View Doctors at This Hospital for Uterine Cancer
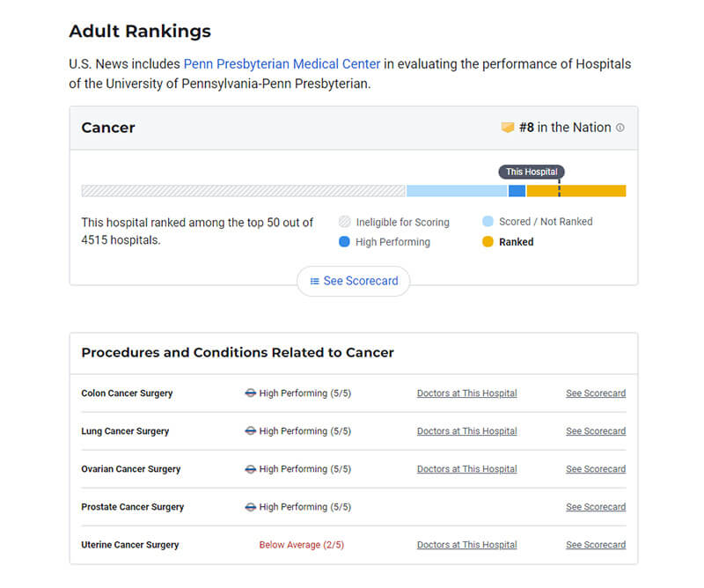This screenshot has width=704, height=588. tap(467, 544)
